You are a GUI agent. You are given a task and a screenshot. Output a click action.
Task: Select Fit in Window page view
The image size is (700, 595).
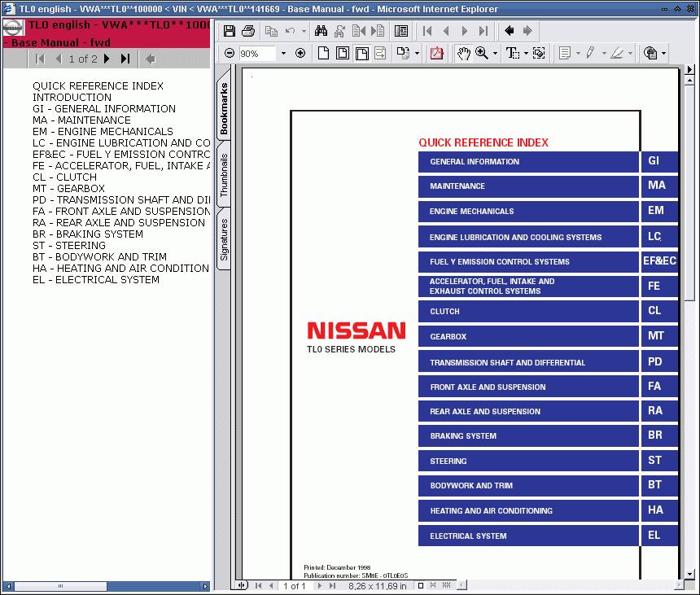[x=343, y=54]
